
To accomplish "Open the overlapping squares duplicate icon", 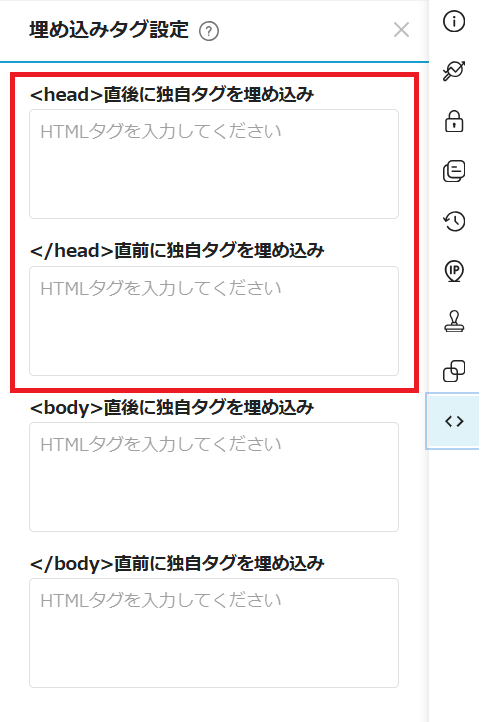I will [454, 371].
